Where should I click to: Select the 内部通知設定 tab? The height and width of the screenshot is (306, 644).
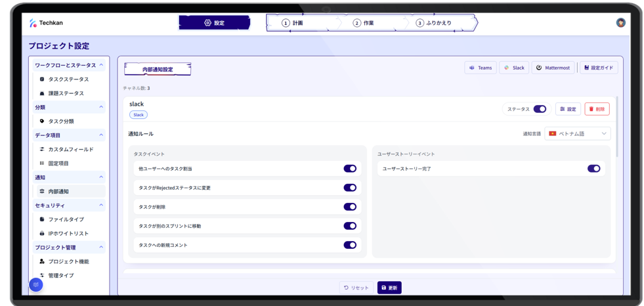pyautogui.click(x=158, y=70)
